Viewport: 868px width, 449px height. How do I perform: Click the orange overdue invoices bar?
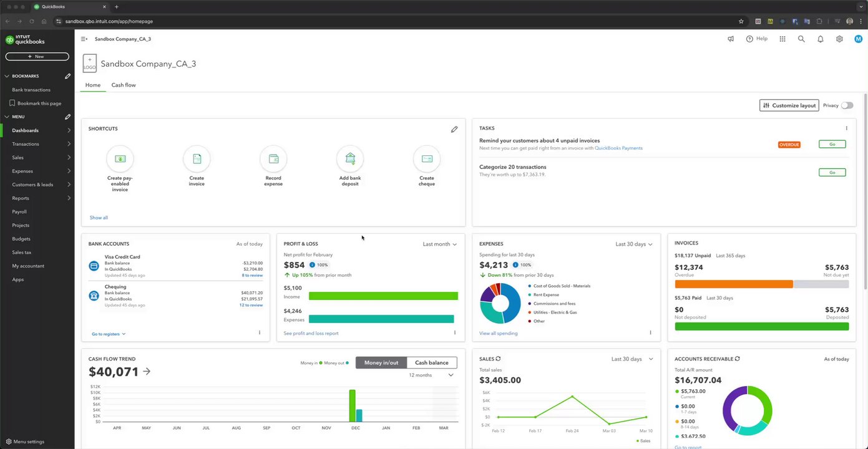pos(734,284)
